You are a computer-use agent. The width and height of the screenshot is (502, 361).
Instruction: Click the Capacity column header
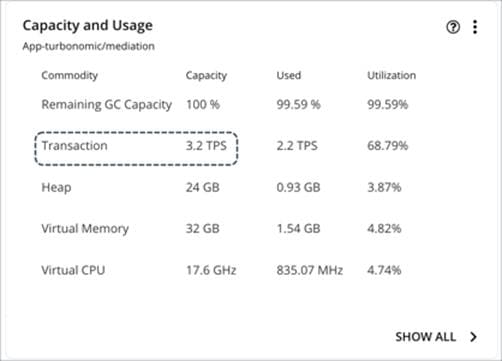[206, 76]
